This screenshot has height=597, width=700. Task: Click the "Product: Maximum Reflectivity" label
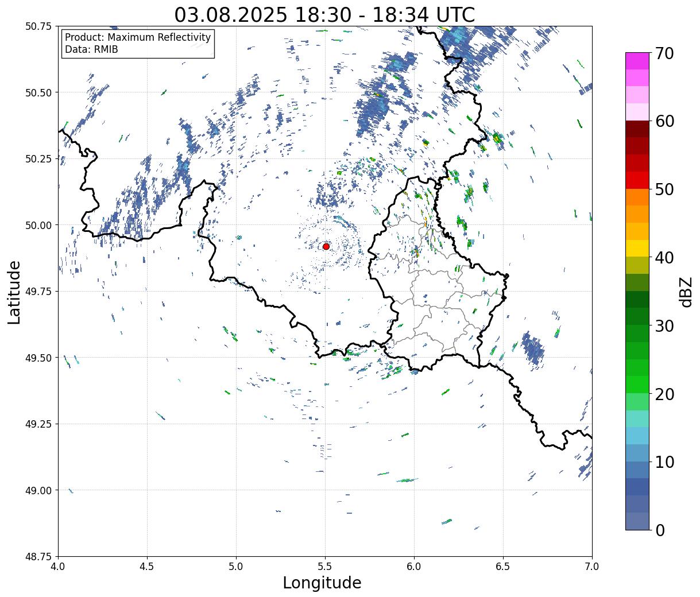click(138, 37)
